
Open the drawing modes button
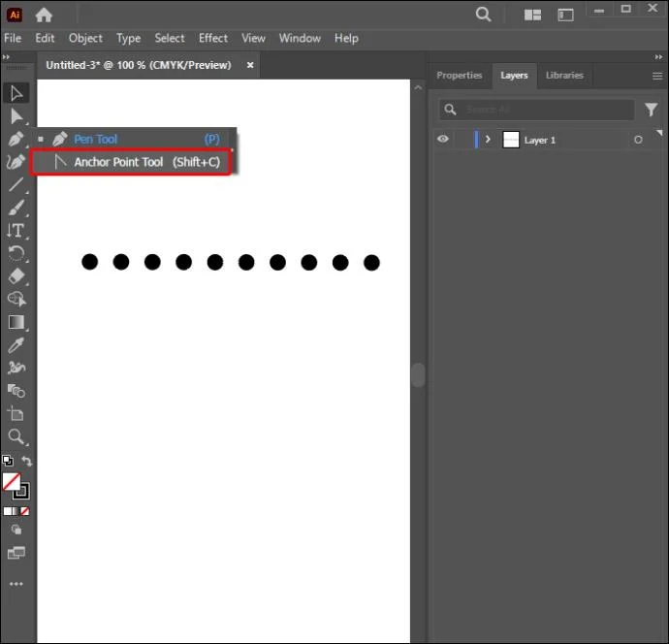16,531
